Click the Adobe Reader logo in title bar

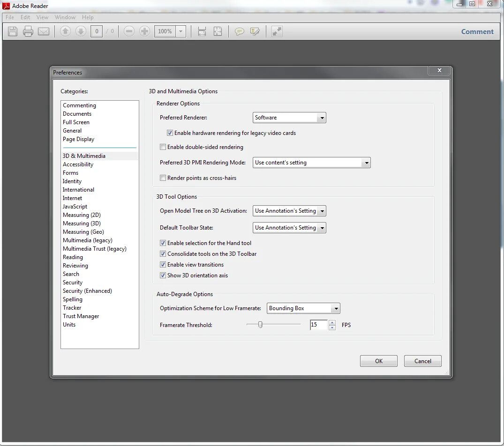[x=6, y=6]
